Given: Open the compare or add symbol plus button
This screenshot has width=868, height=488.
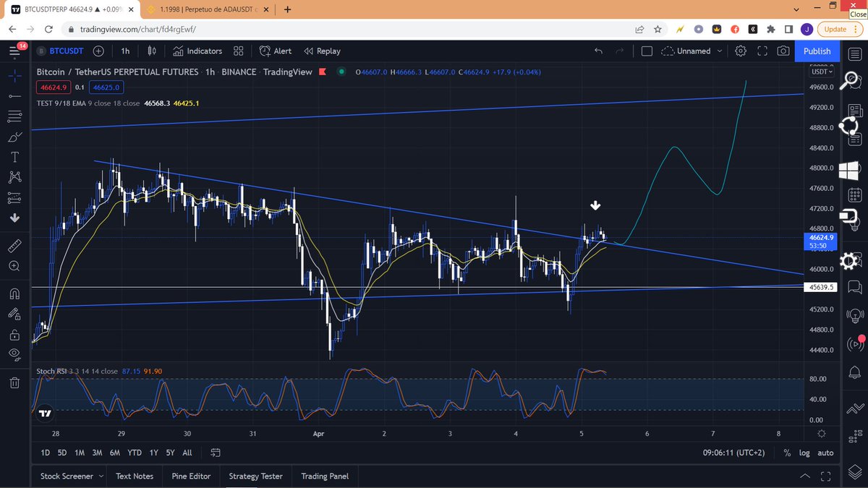Looking at the screenshot, I should [x=98, y=51].
